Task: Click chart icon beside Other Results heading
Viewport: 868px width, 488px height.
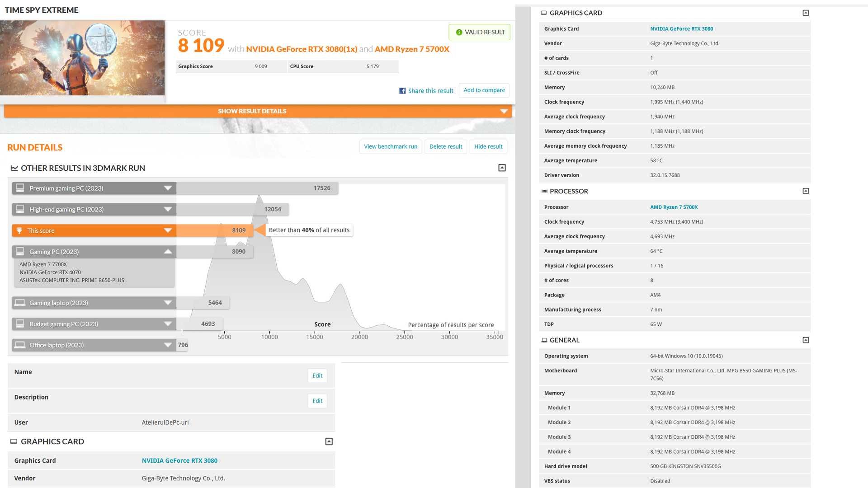Action: tap(14, 168)
